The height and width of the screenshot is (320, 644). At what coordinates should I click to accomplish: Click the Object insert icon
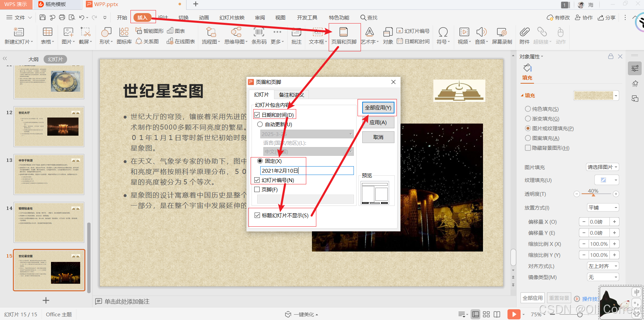388,32
